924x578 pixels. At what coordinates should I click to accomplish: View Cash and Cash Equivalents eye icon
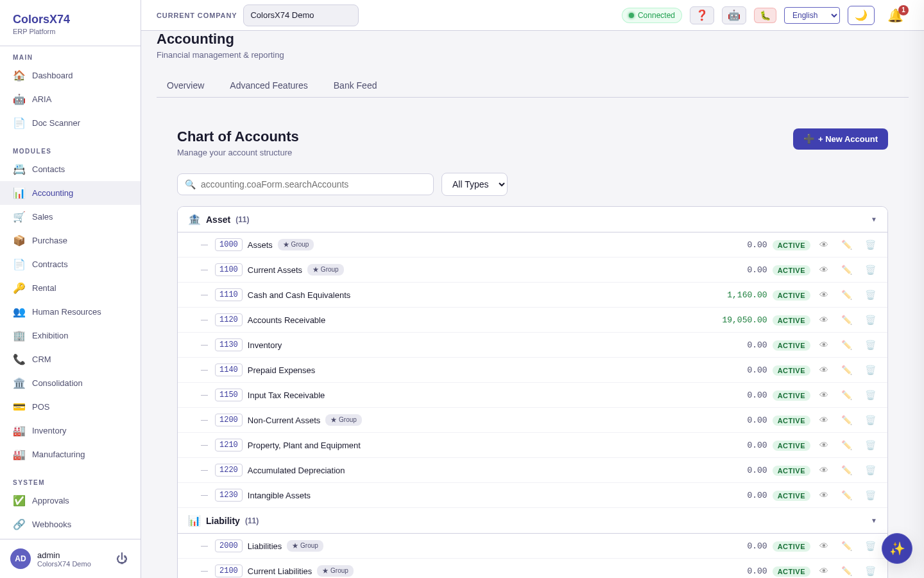point(824,295)
